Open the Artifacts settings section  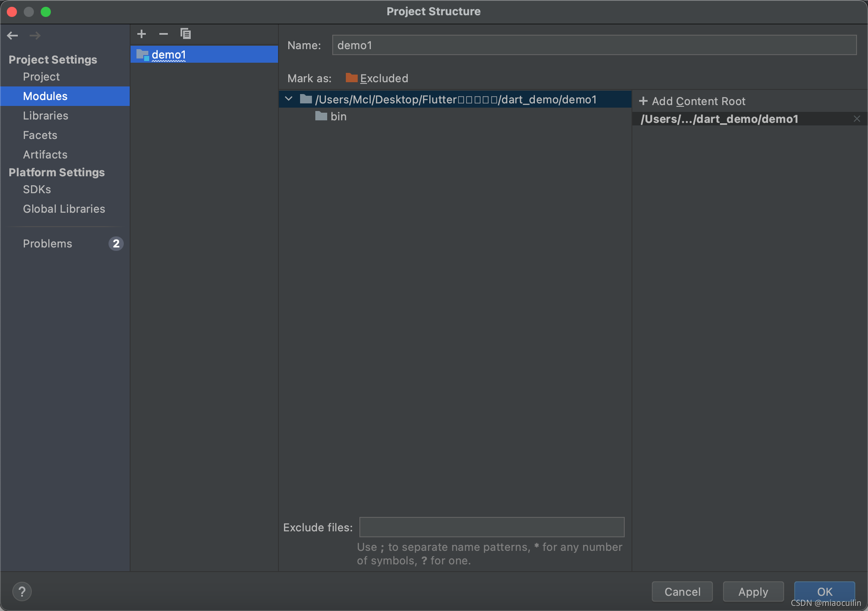[x=45, y=155]
